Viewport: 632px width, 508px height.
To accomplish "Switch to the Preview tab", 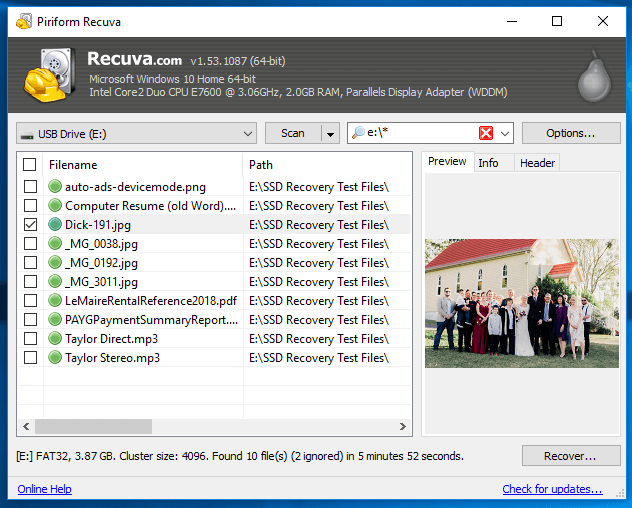I will point(447,161).
